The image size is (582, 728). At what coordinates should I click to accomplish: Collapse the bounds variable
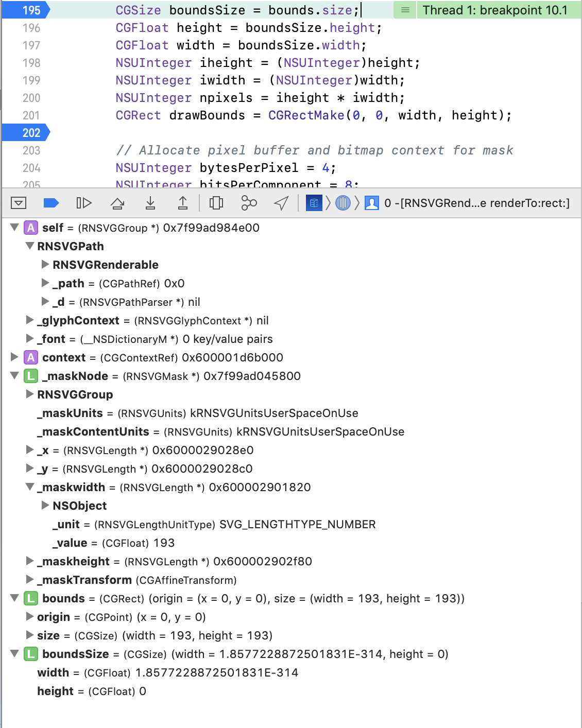(x=14, y=598)
